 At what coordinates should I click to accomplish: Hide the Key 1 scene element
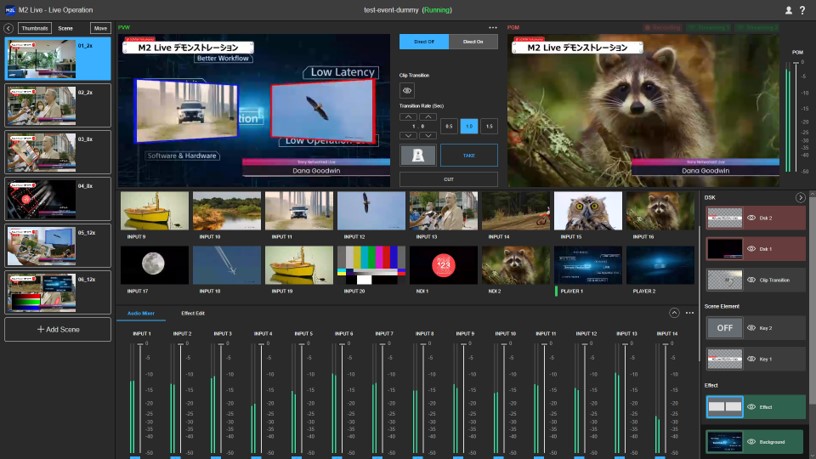point(752,358)
